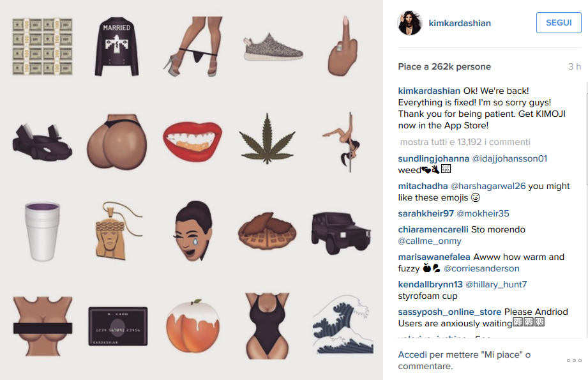Click the Accedi login link
This screenshot has width=588, height=380.
[x=412, y=354]
